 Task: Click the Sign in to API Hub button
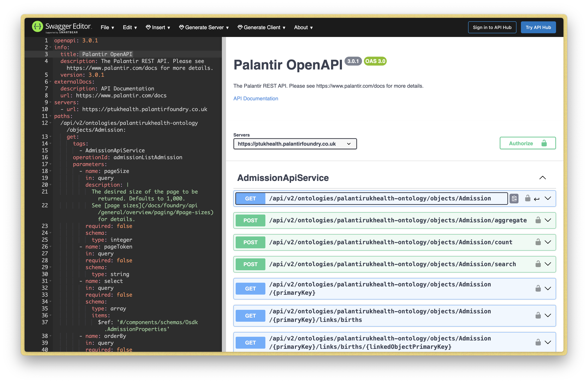pyautogui.click(x=492, y=27)
